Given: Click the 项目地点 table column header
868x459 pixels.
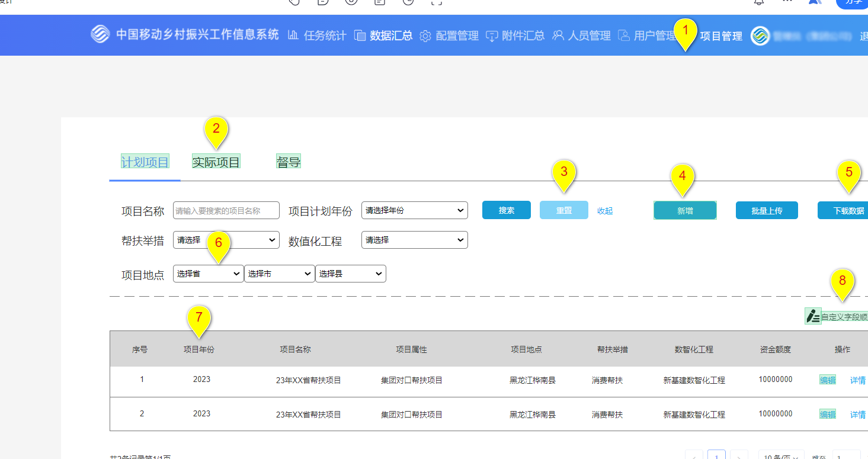Looking at the screenshot, I should (526, 349).
